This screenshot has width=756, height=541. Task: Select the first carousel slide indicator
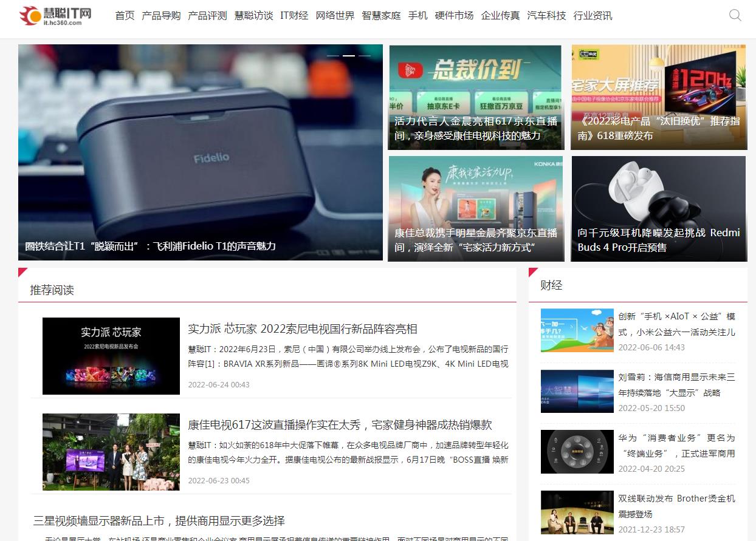coord(333,55)
